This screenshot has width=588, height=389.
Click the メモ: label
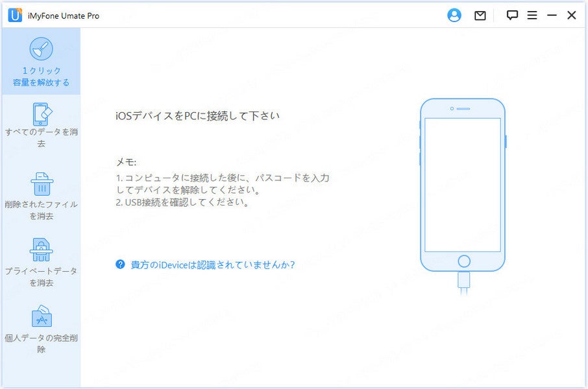tap(126, 162)
